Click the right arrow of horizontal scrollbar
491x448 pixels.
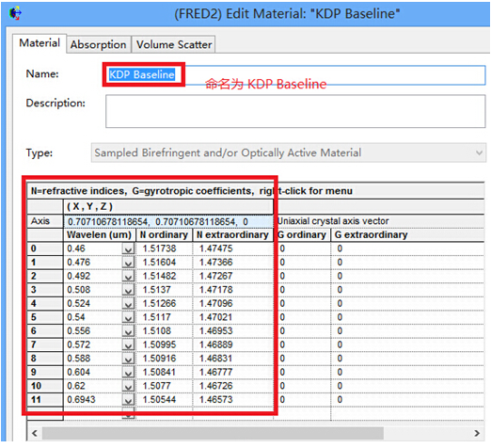click(477, 433)
